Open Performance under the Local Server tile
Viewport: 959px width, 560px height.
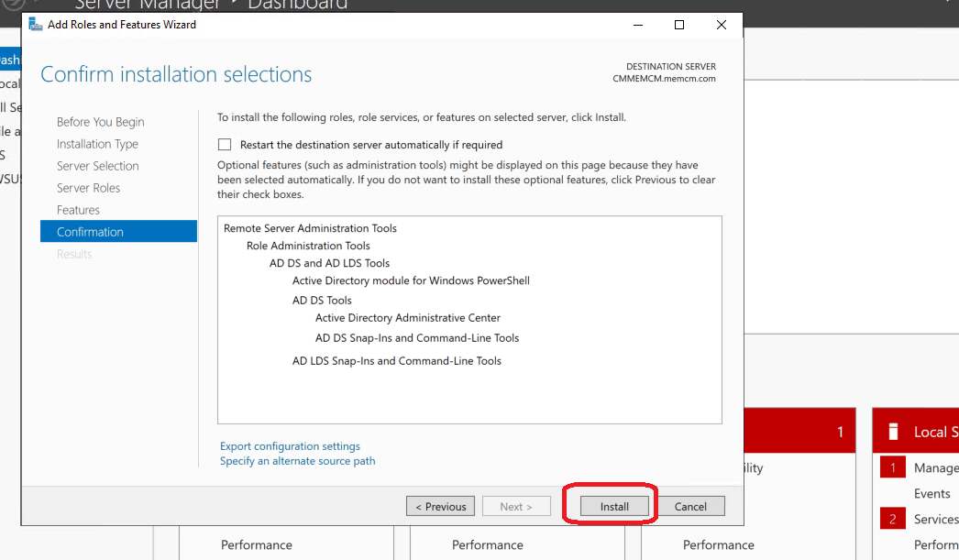pyautogui.click(x=937, y=543)
